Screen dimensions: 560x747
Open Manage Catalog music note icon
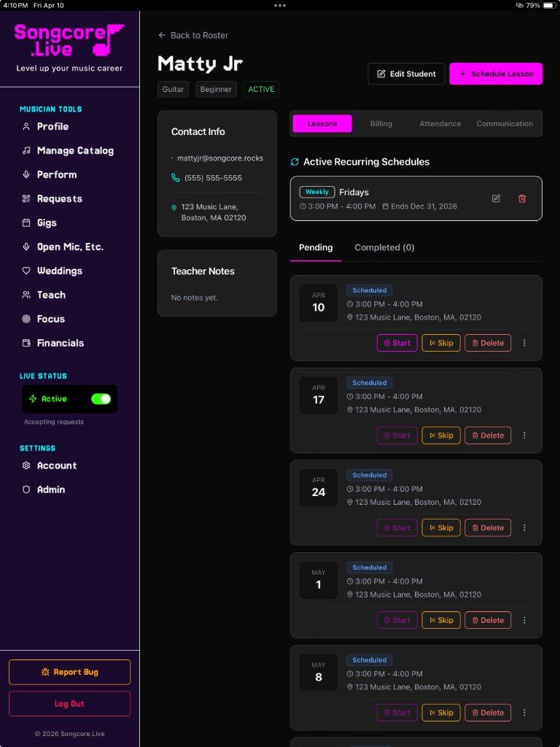click(26, 150)
